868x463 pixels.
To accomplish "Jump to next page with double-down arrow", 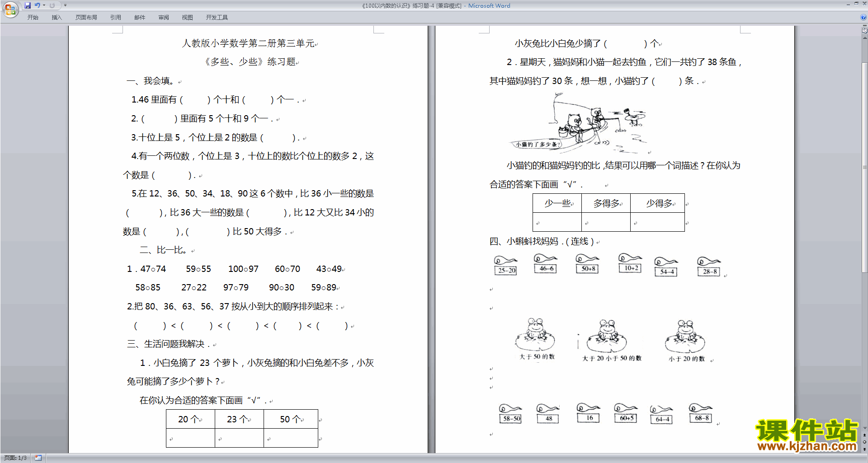I will (864, 449).
